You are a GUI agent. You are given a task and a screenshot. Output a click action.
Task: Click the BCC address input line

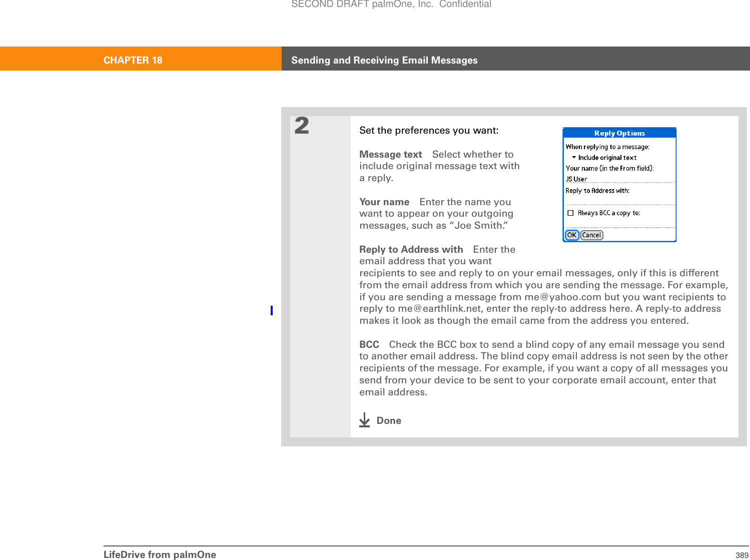point(620,223)
